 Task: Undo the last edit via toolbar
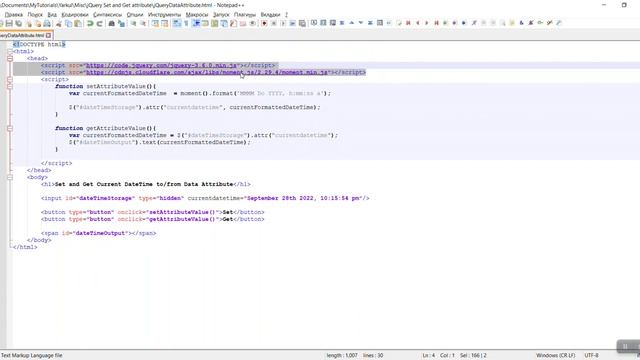90,23
